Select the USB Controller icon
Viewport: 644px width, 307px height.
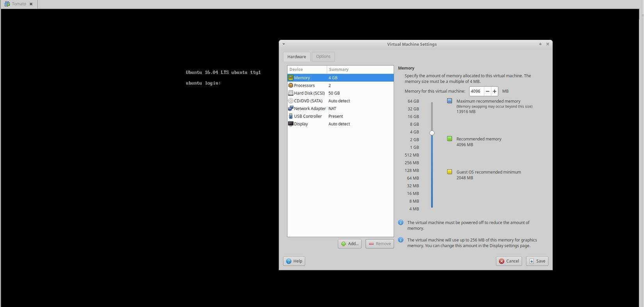pyautogui.click(x=290, y=116)
